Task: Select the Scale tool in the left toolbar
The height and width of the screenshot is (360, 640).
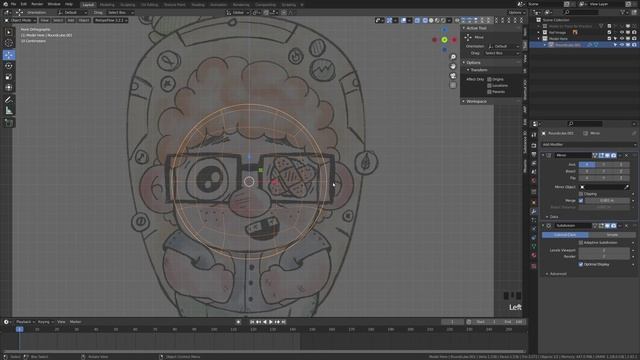Action: (x=9, y=77)
